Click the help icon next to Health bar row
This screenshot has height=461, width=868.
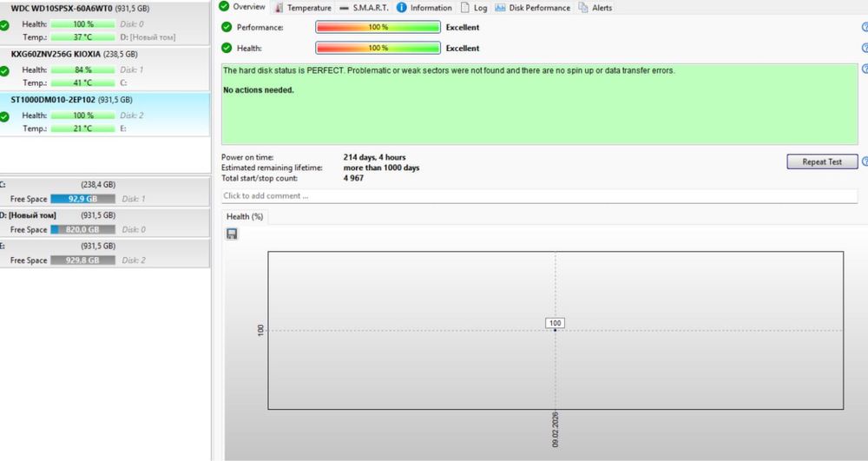pos(865,48)
